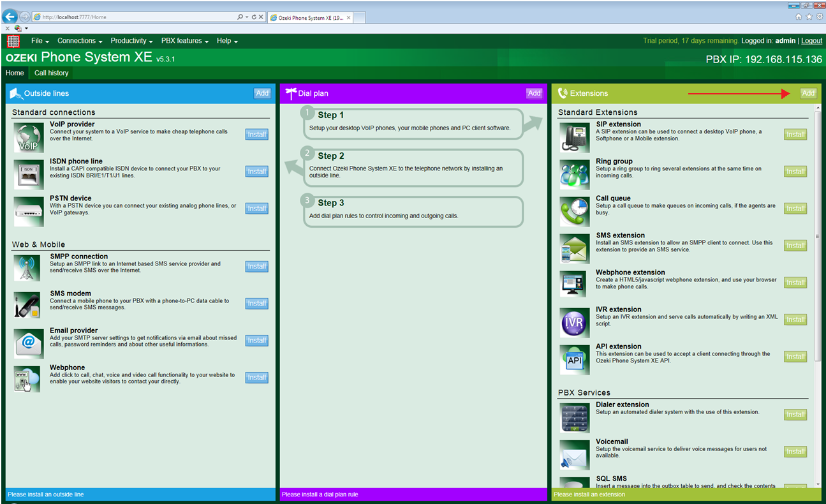Viewport: 826px width, 504px height.
Task: Click the IVR extension purple icon
Action: tap(575, 322)
